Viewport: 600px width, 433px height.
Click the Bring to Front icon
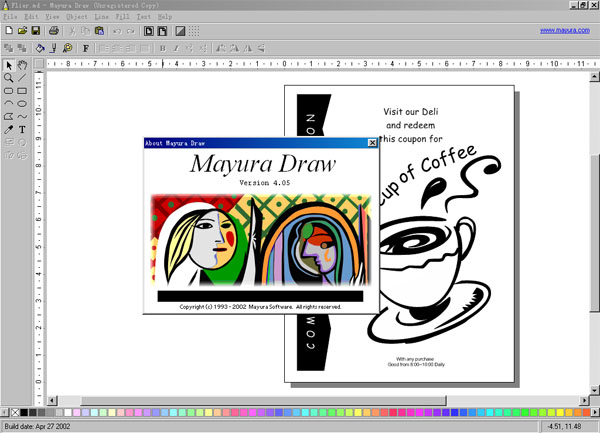8,48
